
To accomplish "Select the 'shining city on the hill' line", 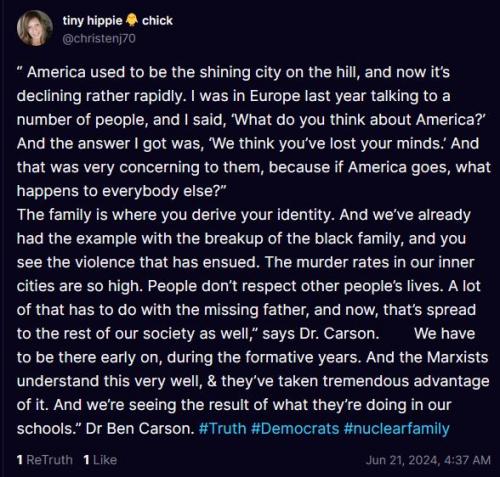I will point(233,72).
